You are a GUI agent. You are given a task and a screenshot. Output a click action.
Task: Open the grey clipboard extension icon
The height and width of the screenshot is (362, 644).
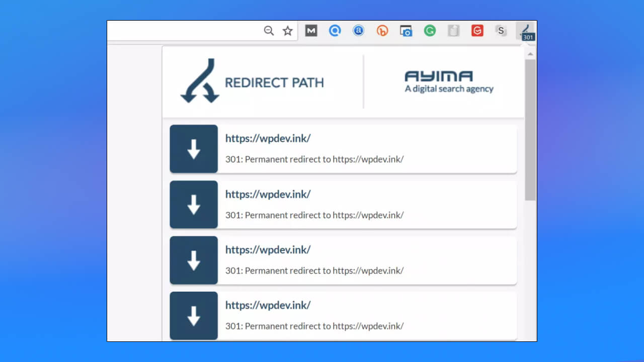[x=453, y=31]
